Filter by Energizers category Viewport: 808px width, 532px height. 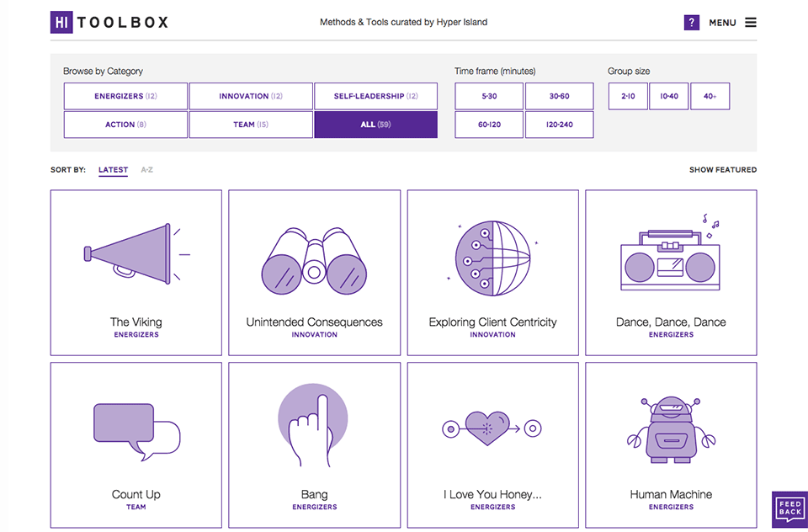point(125,97)
